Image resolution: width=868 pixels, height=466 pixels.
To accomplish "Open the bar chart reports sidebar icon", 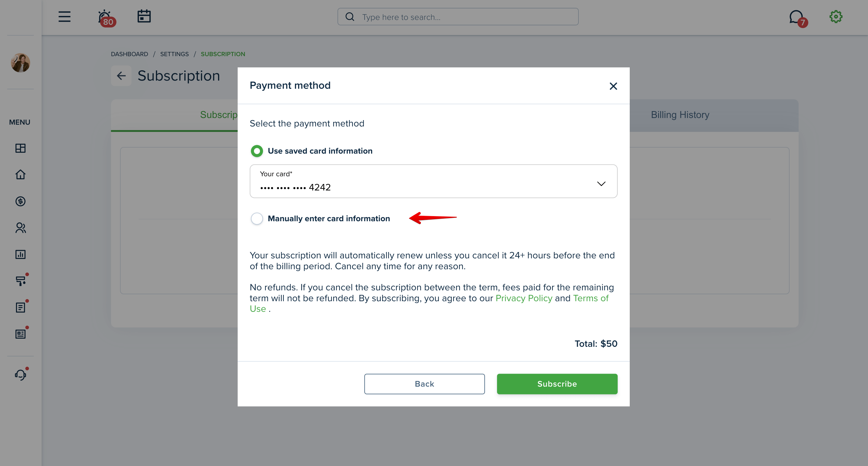I will (x=21, y=254).
